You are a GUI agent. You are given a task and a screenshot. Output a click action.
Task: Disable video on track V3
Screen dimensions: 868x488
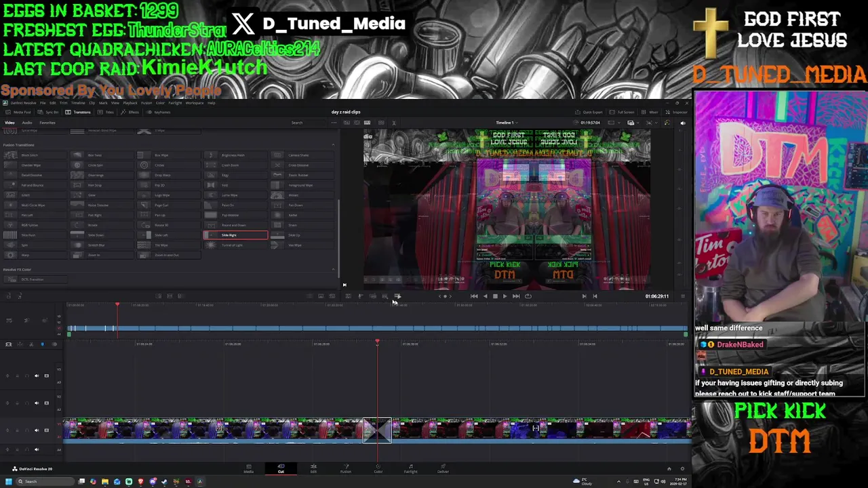[46, 375]
